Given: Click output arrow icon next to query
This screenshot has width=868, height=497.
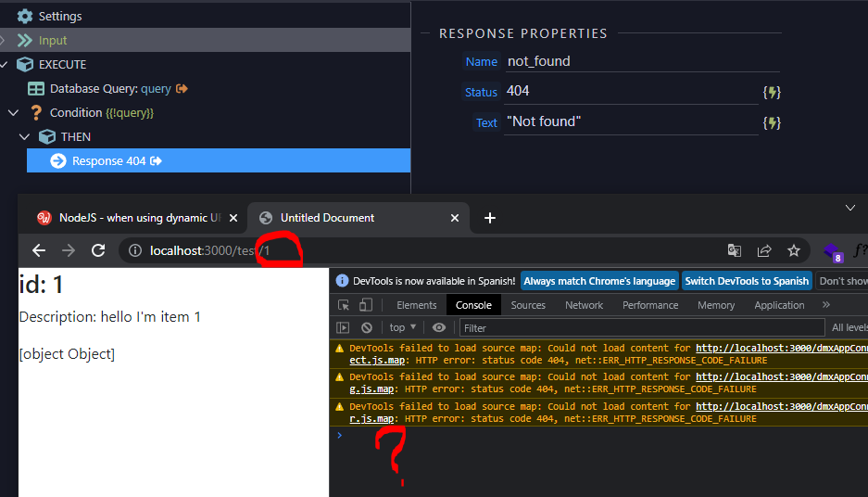Looking at the screenshot, I should pyautogui.click(x=182, y=89).
